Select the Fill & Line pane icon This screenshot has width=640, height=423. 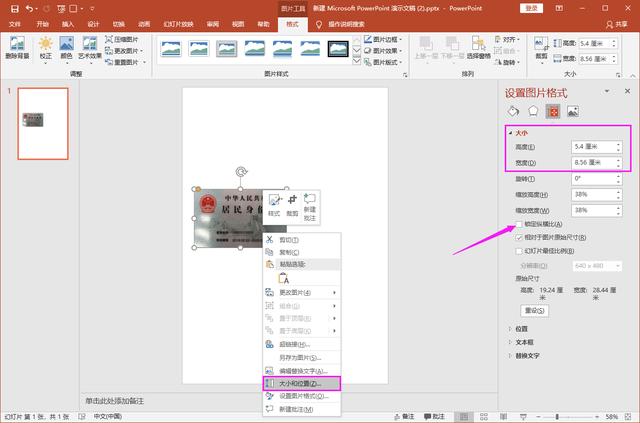513,111
